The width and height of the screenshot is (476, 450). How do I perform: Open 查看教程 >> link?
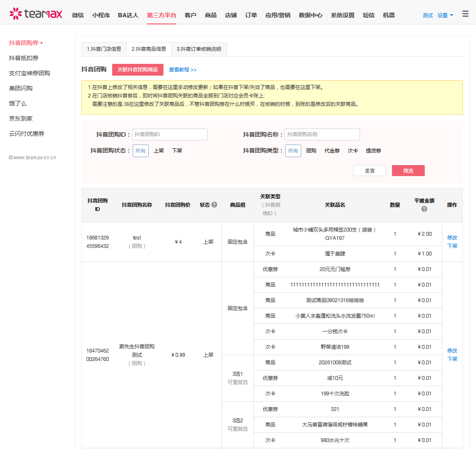click(x=183, y=69)
